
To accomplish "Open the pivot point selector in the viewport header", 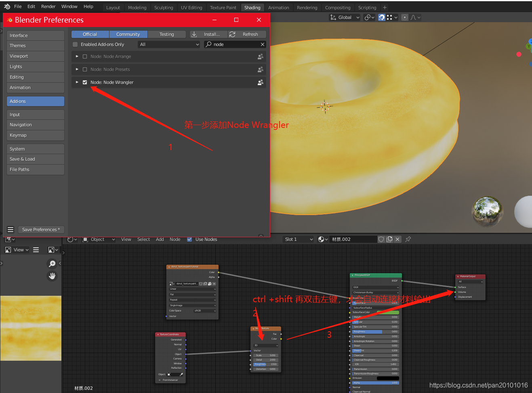I will pyautogui.click(x=369, y=17).
